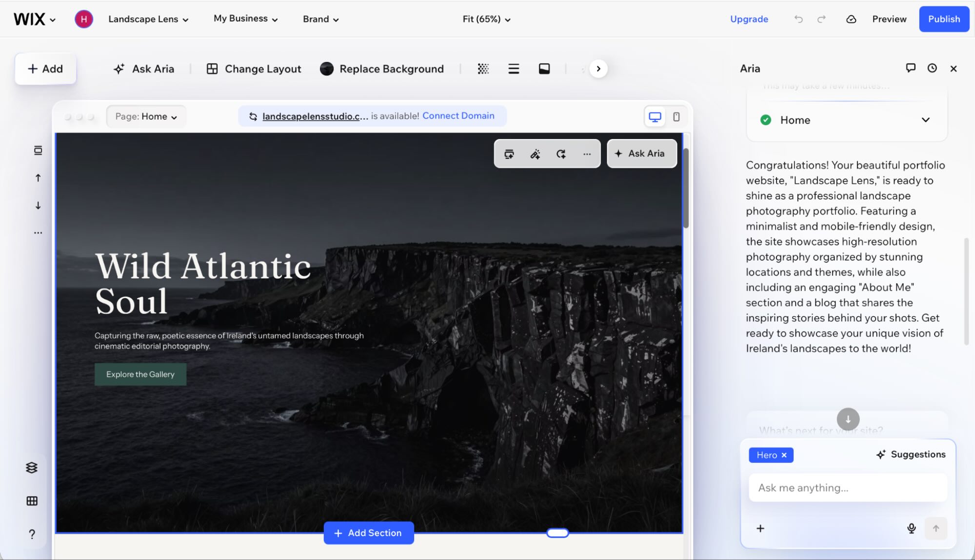Click the send message arrow

pos(935,528)
